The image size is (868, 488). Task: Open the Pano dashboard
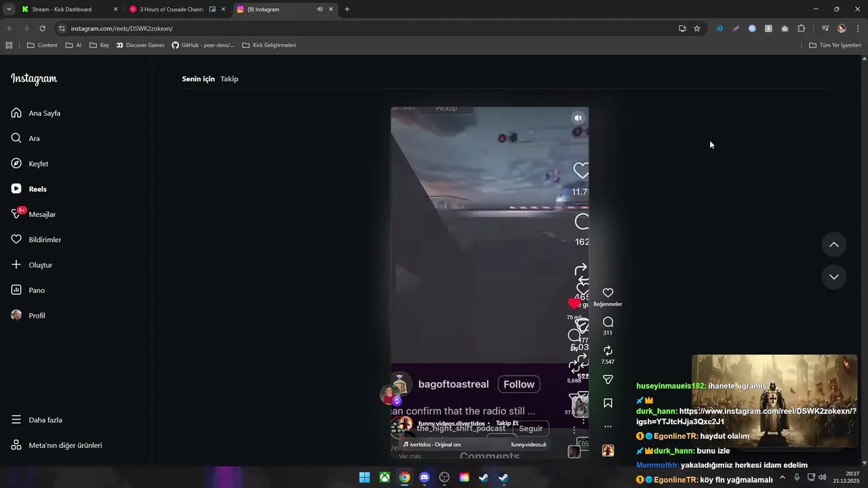[28, 290]
